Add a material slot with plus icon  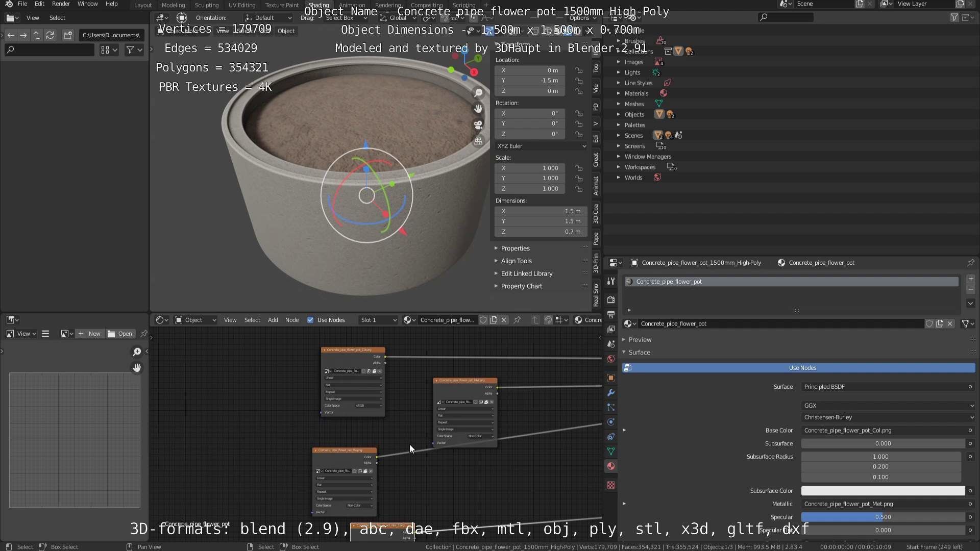pos(971,279)
